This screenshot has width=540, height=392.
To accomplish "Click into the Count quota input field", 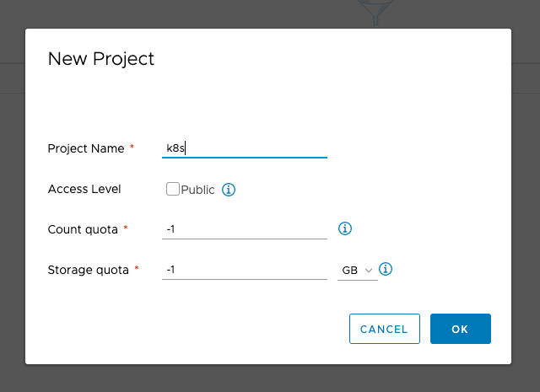I will pos(244,229).
